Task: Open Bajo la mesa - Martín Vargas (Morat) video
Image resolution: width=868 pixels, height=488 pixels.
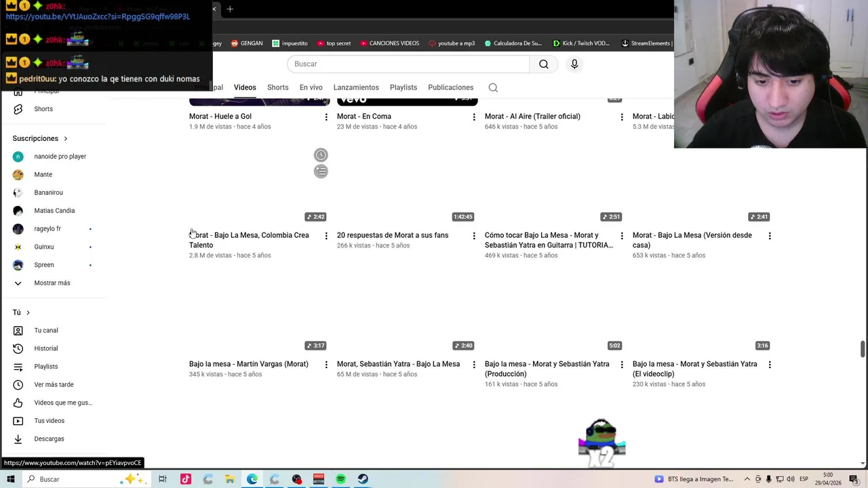Action: coord(249,364)
